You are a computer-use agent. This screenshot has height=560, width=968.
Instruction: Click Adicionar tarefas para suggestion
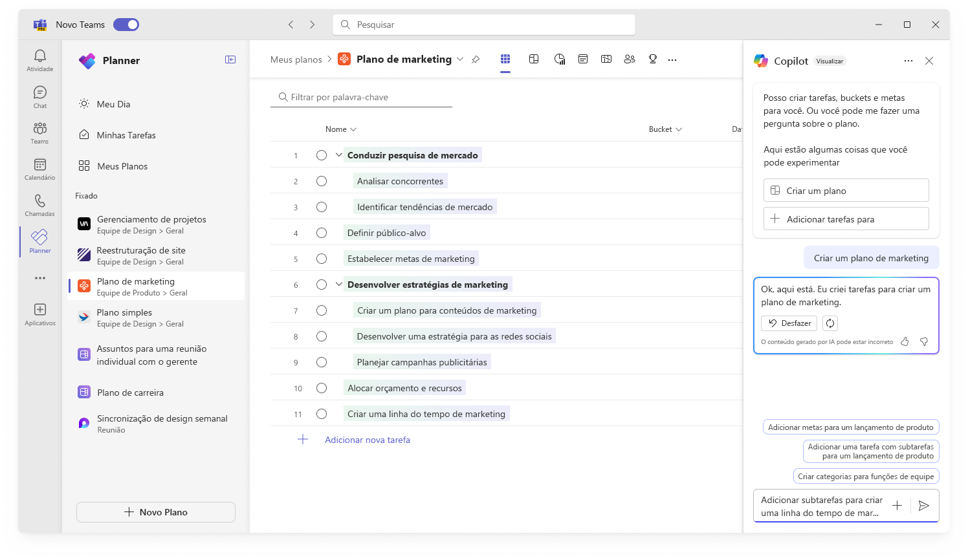(x=846, y=219)
